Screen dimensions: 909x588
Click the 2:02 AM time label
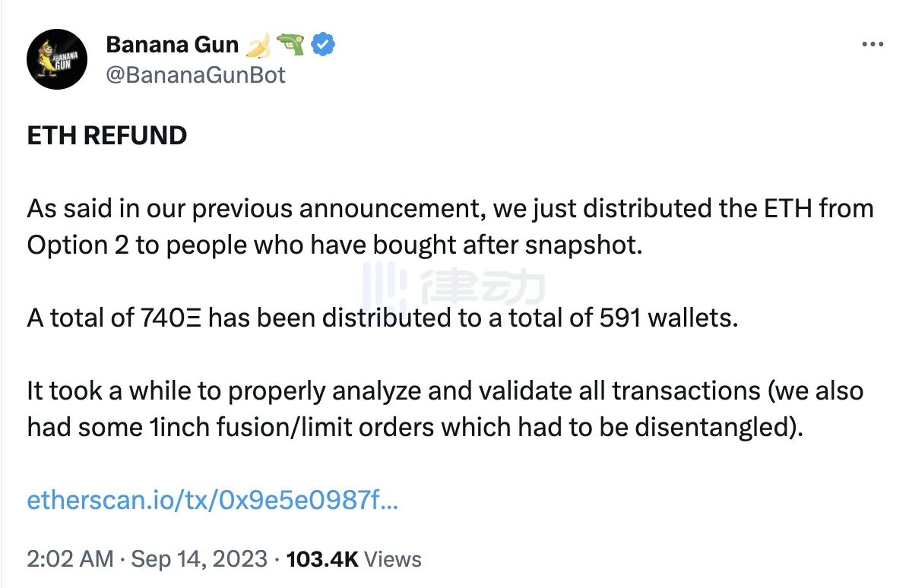(68, 559)
